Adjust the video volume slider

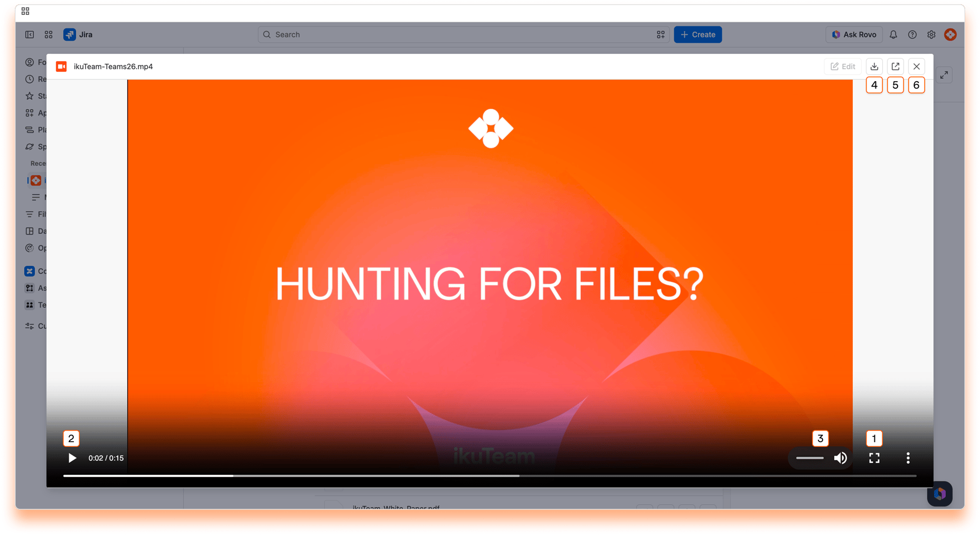(810, 458)
